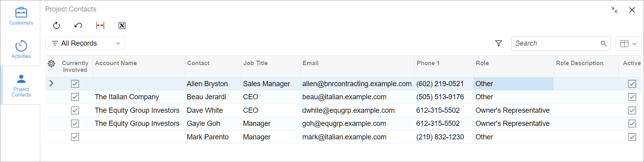Image resolution: width=644 pixels, height=162 pixels.
Task: Switch to the Customers tab
Action: click(x=21, y=16)
